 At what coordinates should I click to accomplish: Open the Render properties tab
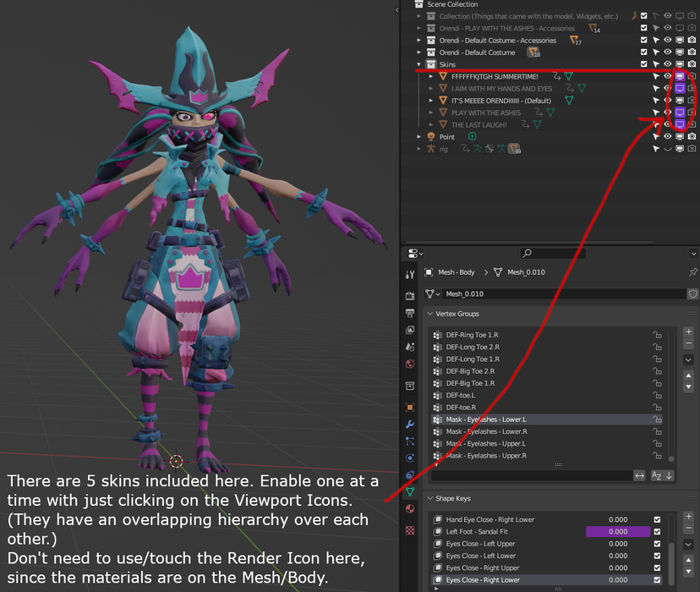[410, 295]
